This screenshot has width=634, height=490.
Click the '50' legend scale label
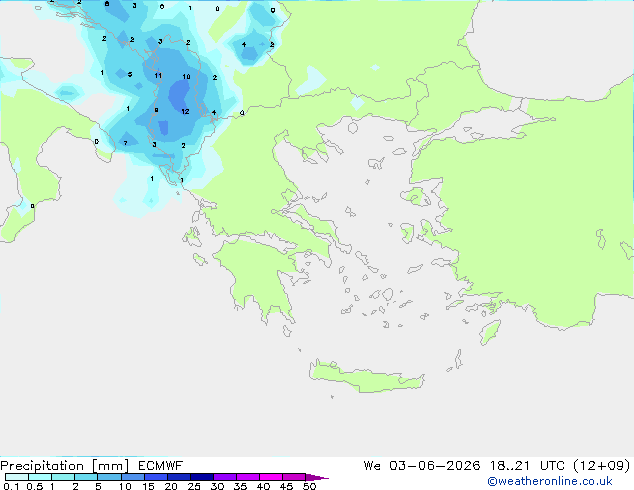pos(310,486)
